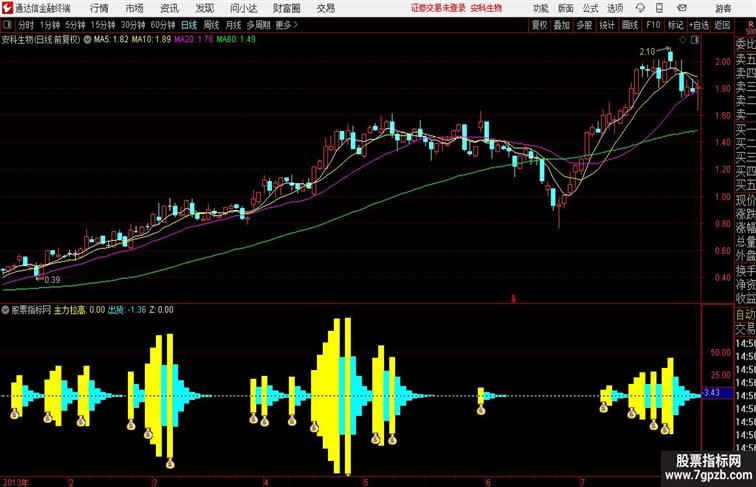Click the 画线 drawing button
Viewport: 756px width, 487px height.
coord(630,25)
